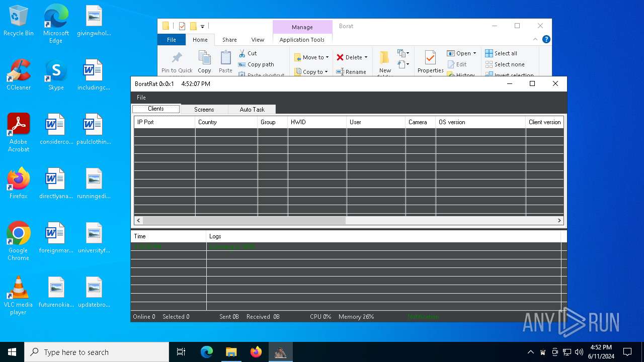The width and height of the screenshot is (644, 362).
Task: Click Windows Start button
Action: (x=12, y=352)
